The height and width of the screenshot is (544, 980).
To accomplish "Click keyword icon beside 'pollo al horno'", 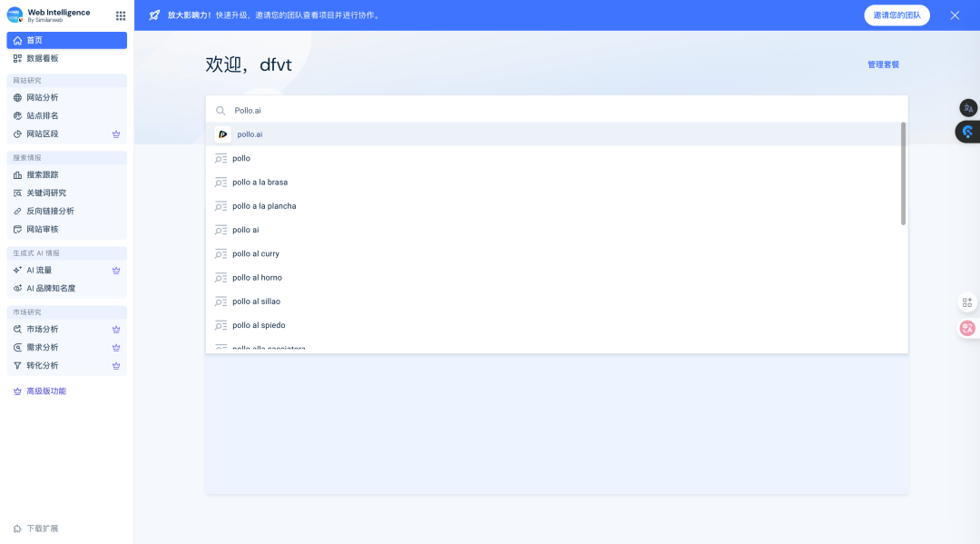I will (220, 278).
